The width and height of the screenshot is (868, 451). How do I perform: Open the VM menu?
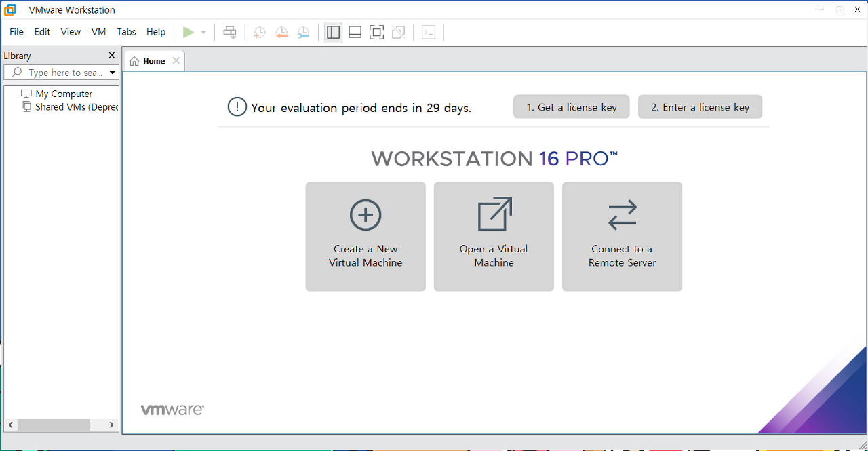(x=99, y=32)
